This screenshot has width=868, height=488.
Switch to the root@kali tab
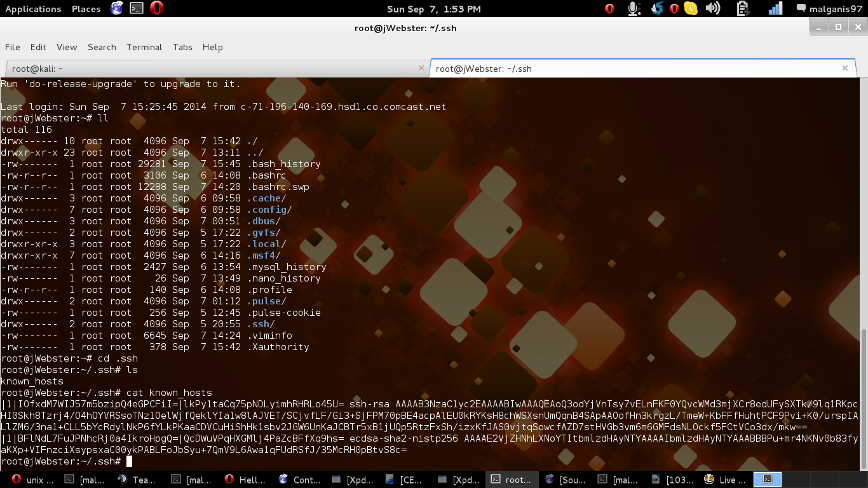pyautogui.click(x=217, y=69)
